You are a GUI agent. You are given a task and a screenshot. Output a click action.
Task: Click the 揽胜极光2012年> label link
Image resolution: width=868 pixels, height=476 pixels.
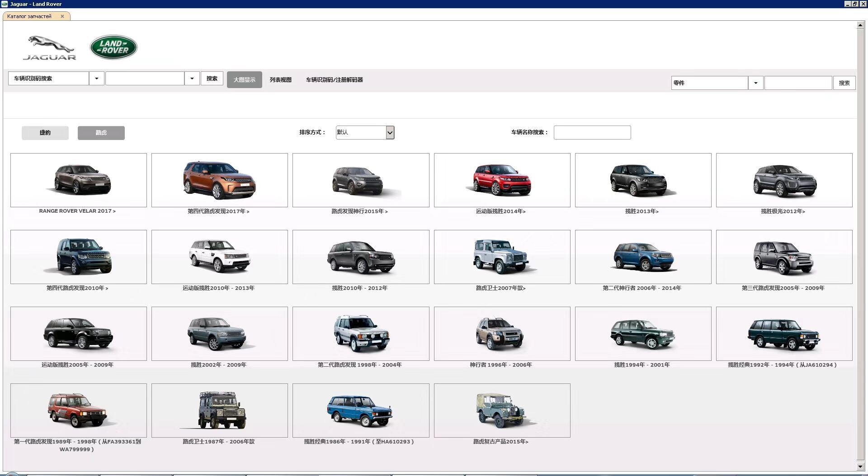tap(783, 211)
